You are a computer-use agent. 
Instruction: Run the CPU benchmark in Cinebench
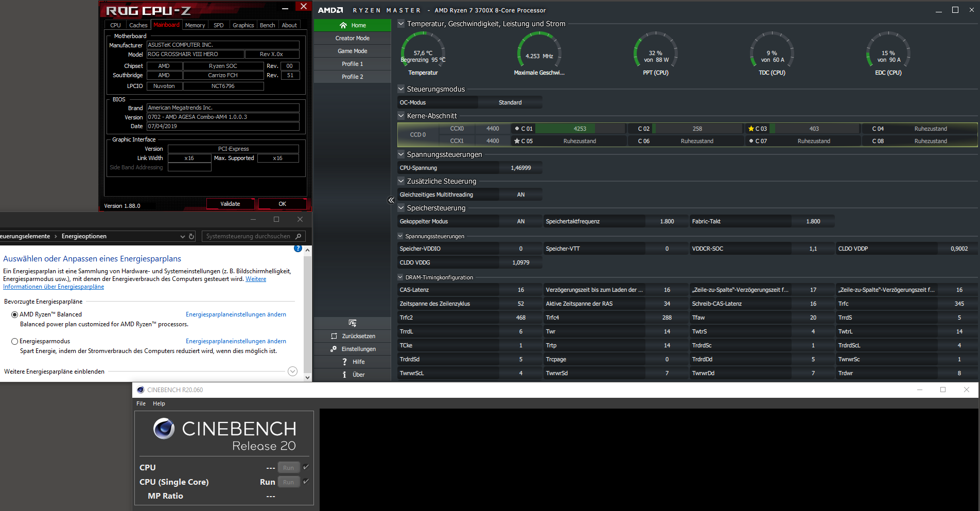(288, 467)
